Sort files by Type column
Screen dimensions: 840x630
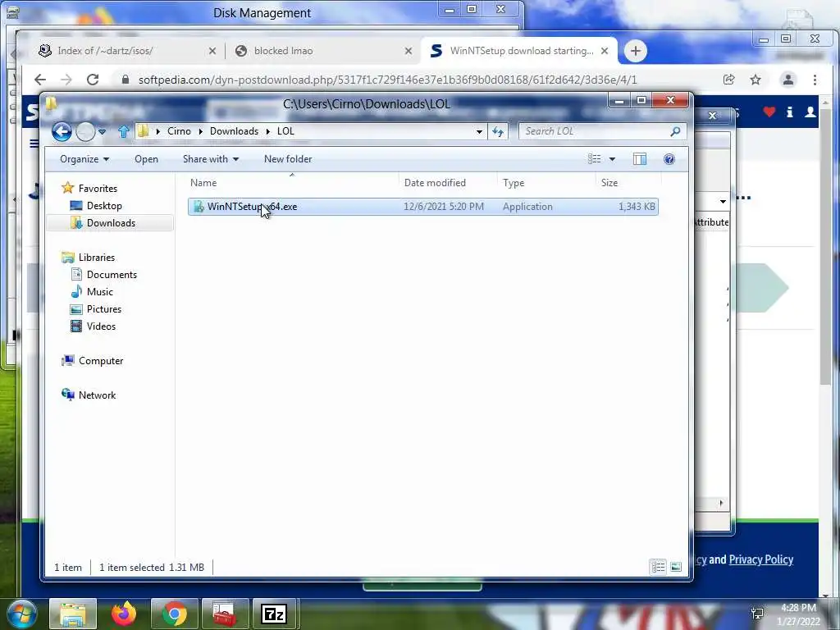coord(546,183)
